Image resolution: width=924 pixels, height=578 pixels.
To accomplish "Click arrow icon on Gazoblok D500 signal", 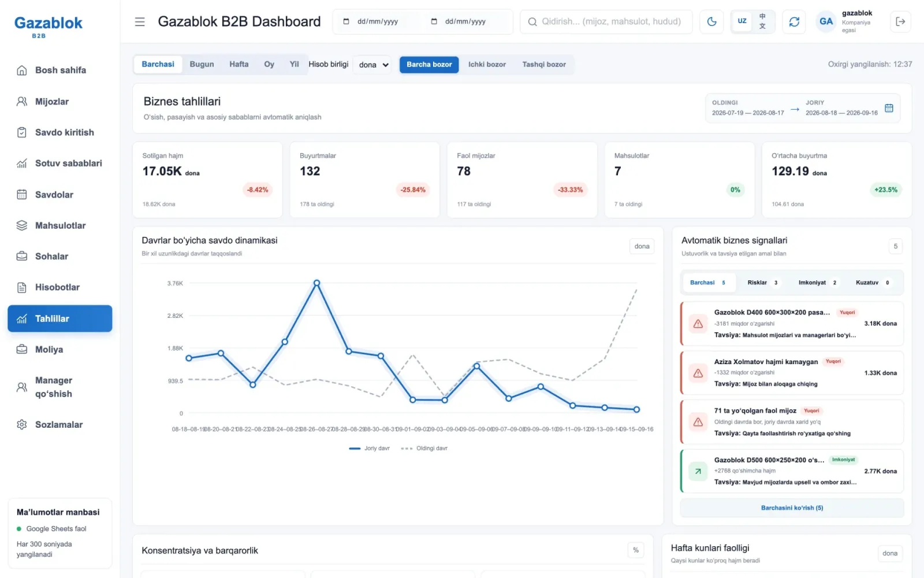I will [x=698, y=471].
